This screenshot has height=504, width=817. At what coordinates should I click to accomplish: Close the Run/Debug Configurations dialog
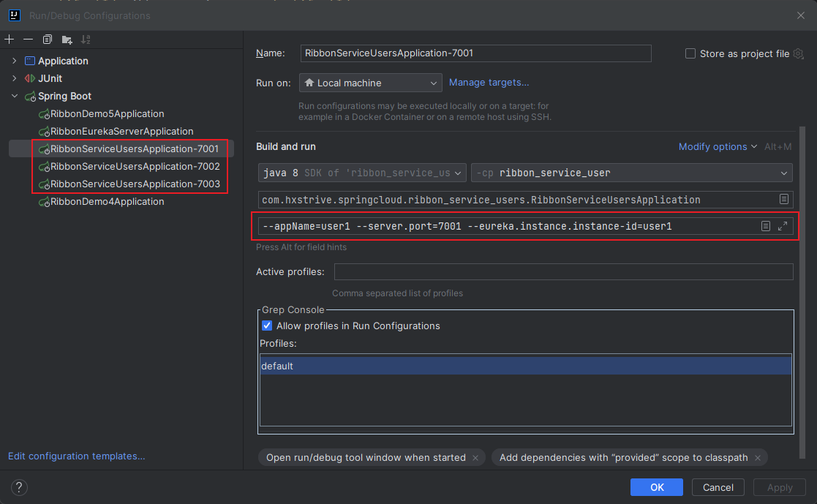[801, 15]
